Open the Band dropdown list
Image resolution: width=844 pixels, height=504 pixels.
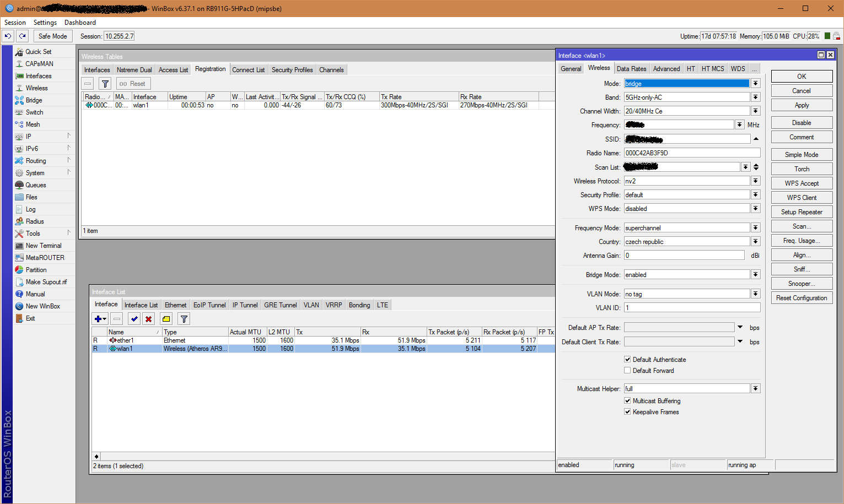(755, 97)
